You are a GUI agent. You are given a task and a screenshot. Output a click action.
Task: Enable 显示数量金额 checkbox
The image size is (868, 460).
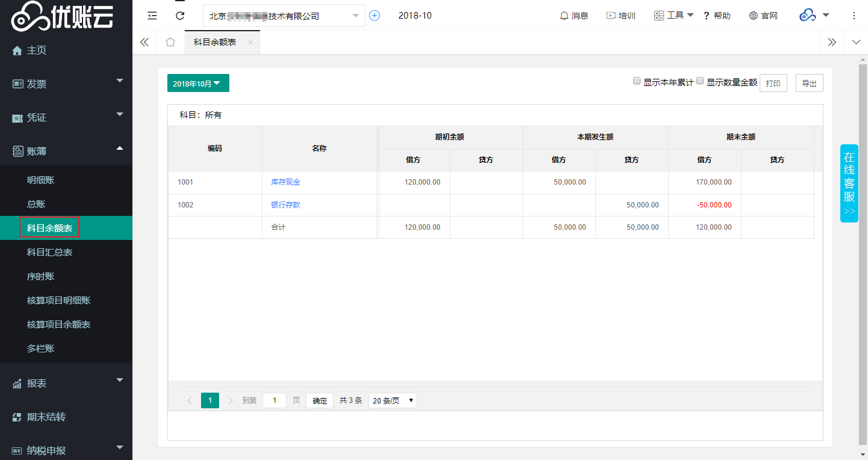pyautogui.click(x=700, y=81)
